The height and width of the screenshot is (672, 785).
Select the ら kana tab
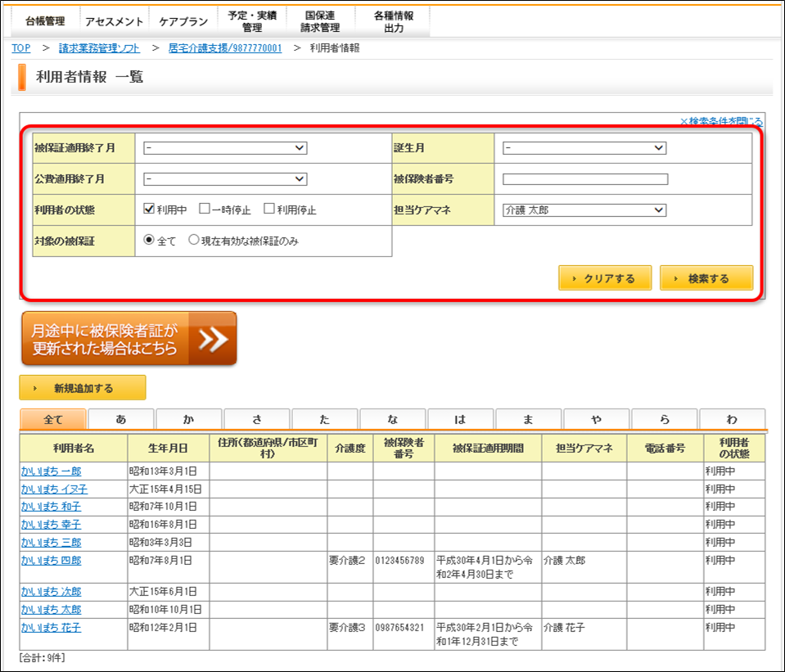(x=665, y=419)
